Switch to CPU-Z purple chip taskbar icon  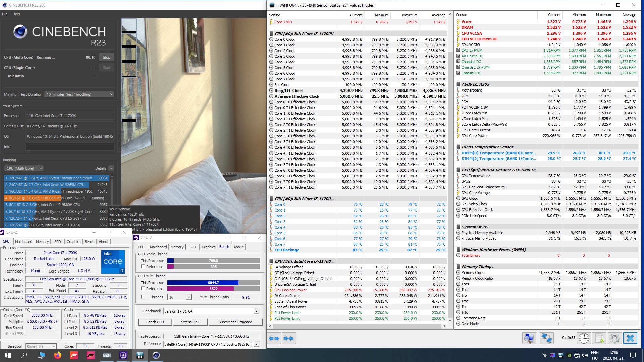(x=123, y=355)
